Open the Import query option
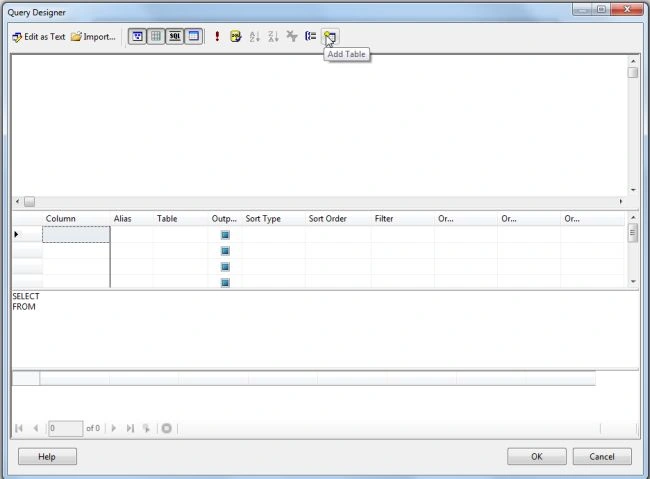 click(93, 37)
